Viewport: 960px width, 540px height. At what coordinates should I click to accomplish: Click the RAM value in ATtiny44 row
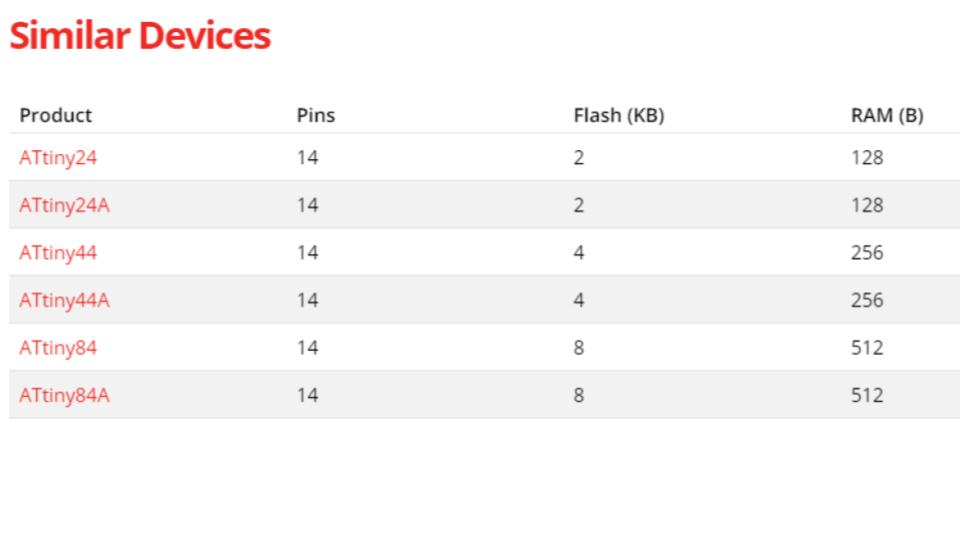pos(867,253)
